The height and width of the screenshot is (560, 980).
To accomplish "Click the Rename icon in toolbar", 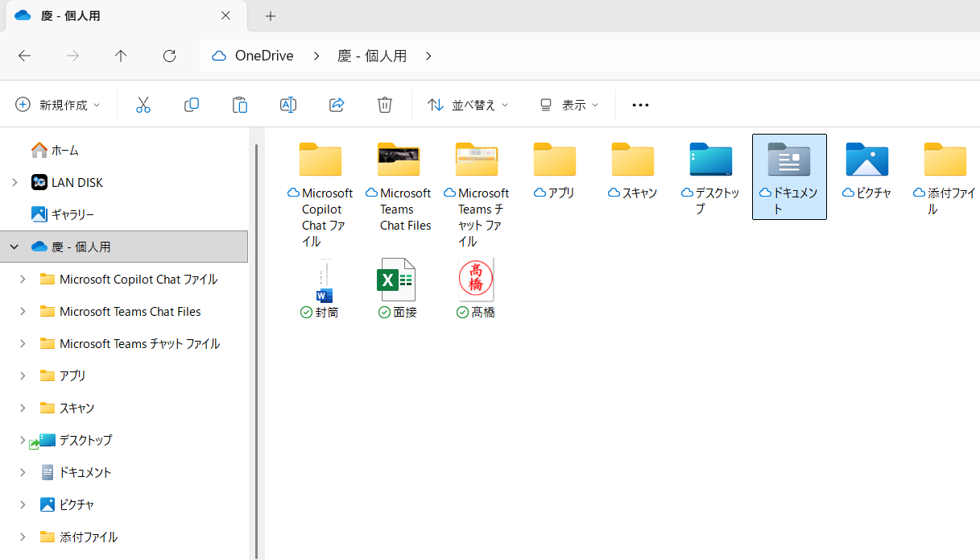I will [x=288, y=105].
